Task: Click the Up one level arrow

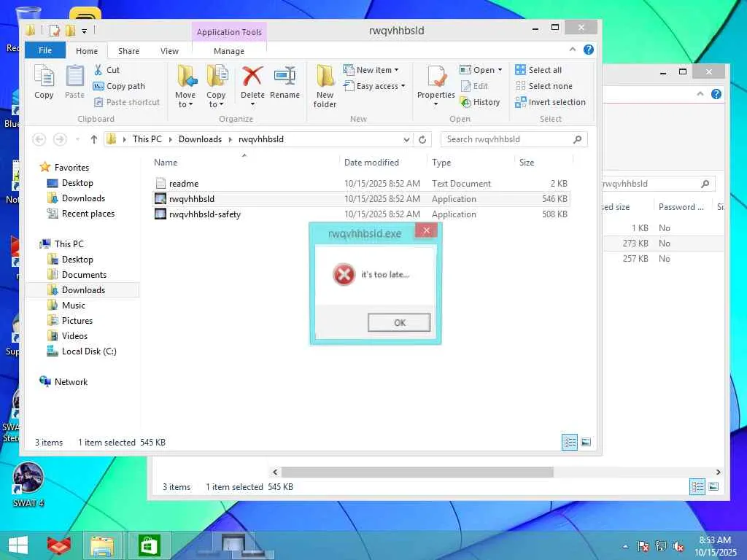Action: (94, 139)
